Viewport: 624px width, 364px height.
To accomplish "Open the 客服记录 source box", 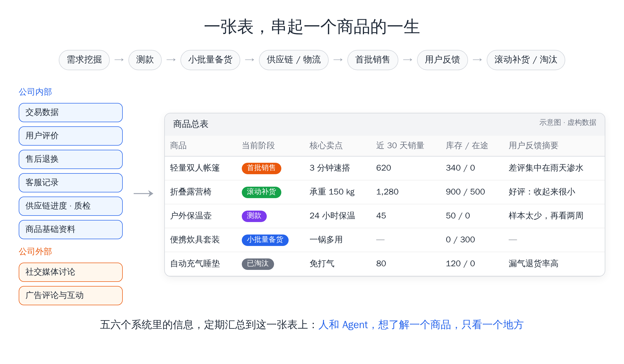I will click(71, 183).
